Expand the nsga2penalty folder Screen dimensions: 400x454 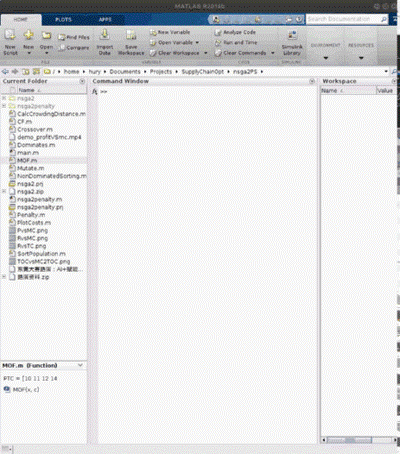pos(4,106)
